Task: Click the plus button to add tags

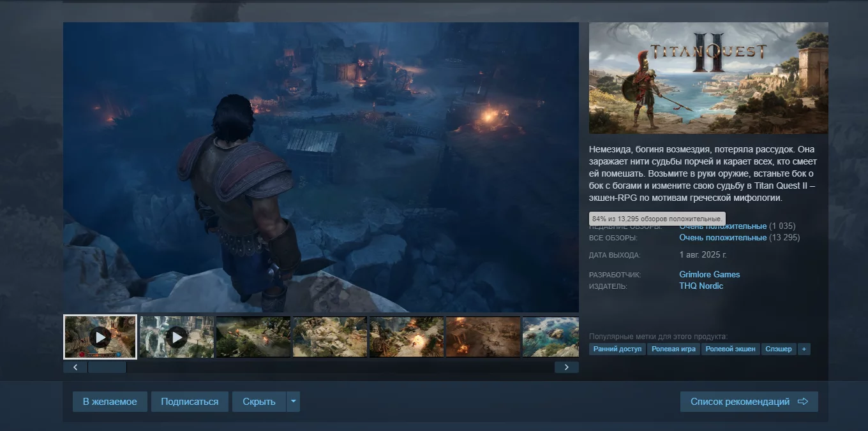Action: tap(804, 349)
